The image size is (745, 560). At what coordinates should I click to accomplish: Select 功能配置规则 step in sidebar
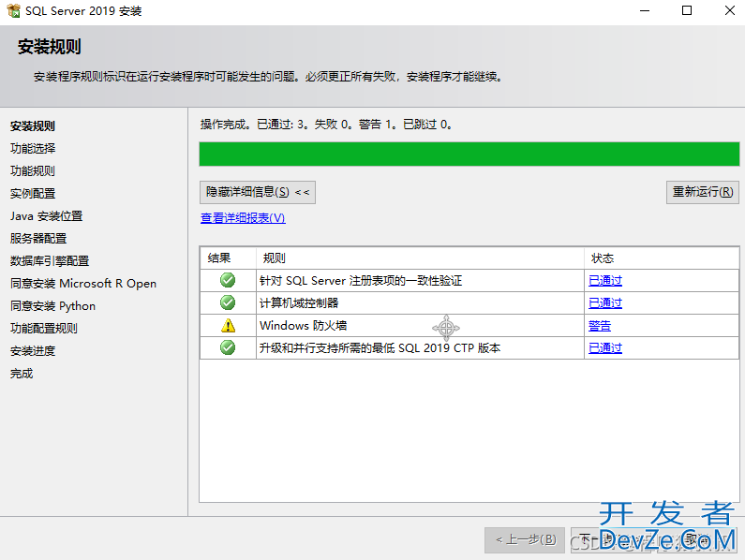[44, 328]
